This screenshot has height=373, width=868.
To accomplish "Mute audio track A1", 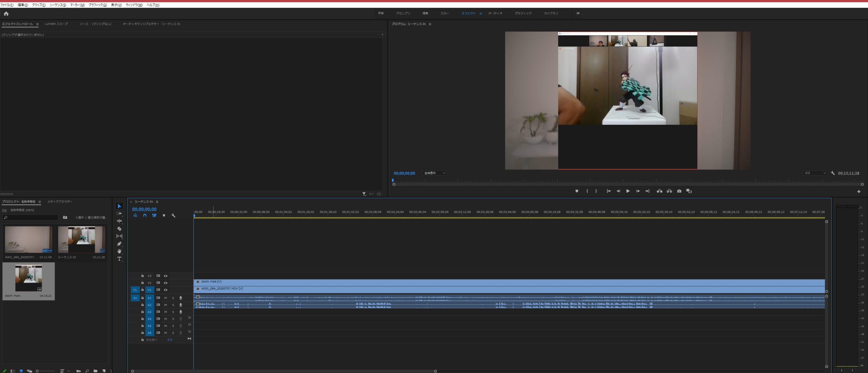I will (165, 298).
